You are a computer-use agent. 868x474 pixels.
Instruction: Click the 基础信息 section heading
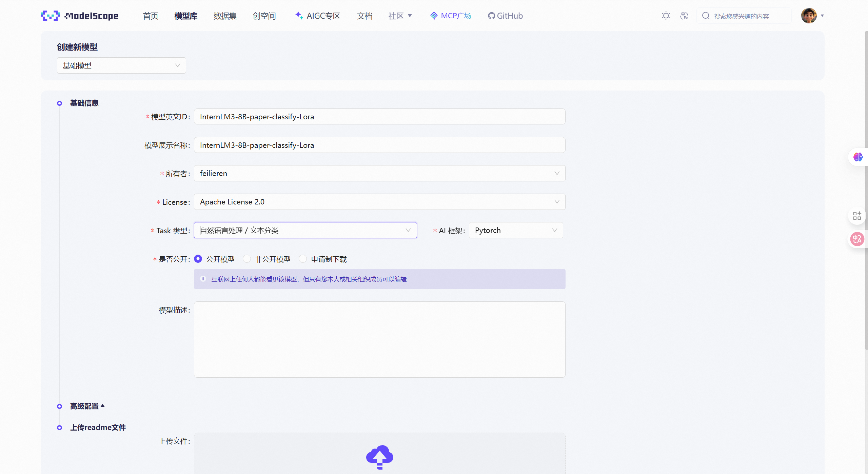(x=84, y=103)
